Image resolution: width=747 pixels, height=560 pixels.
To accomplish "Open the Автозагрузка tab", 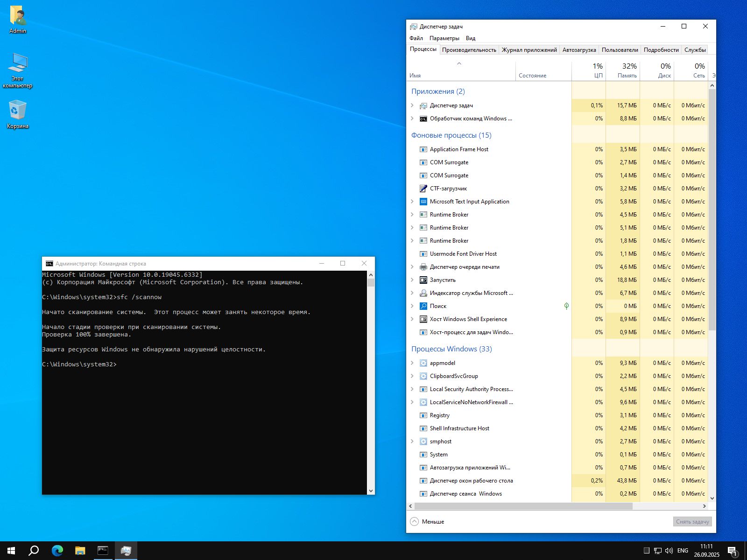I will (x=579, y=50).
